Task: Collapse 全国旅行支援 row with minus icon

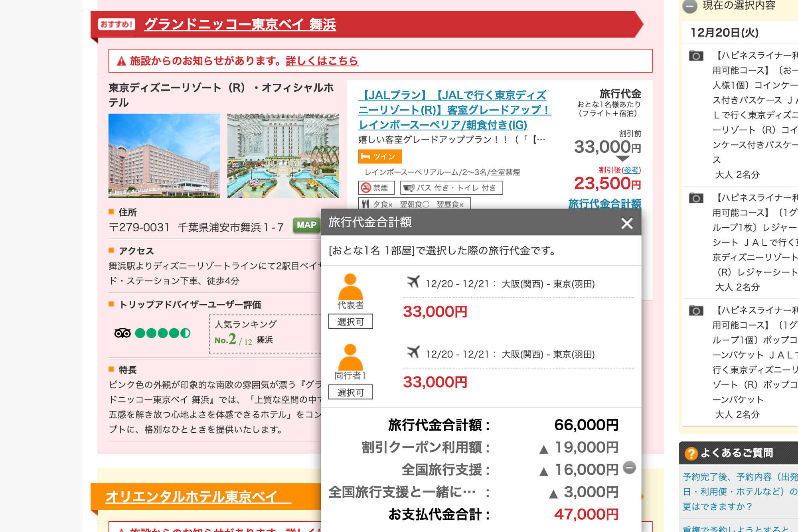Action: [629, 467]
